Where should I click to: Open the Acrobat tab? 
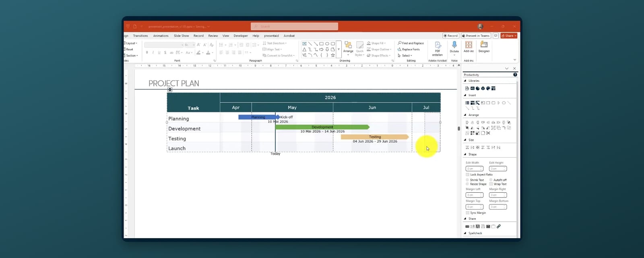click(289, 35)
